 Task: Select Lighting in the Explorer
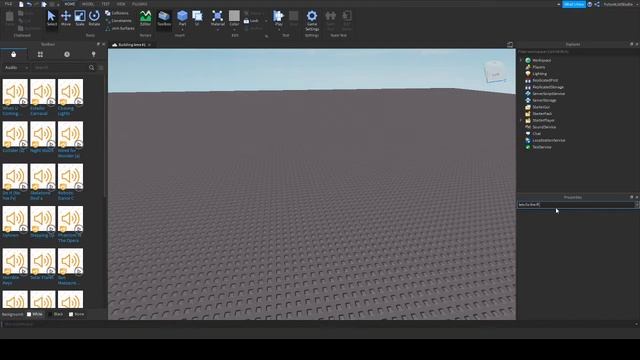539,74
